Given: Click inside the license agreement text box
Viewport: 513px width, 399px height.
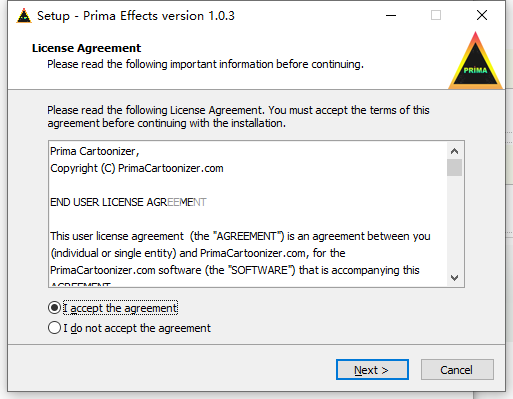Looking at the screenshot, I should coord(248,214).
